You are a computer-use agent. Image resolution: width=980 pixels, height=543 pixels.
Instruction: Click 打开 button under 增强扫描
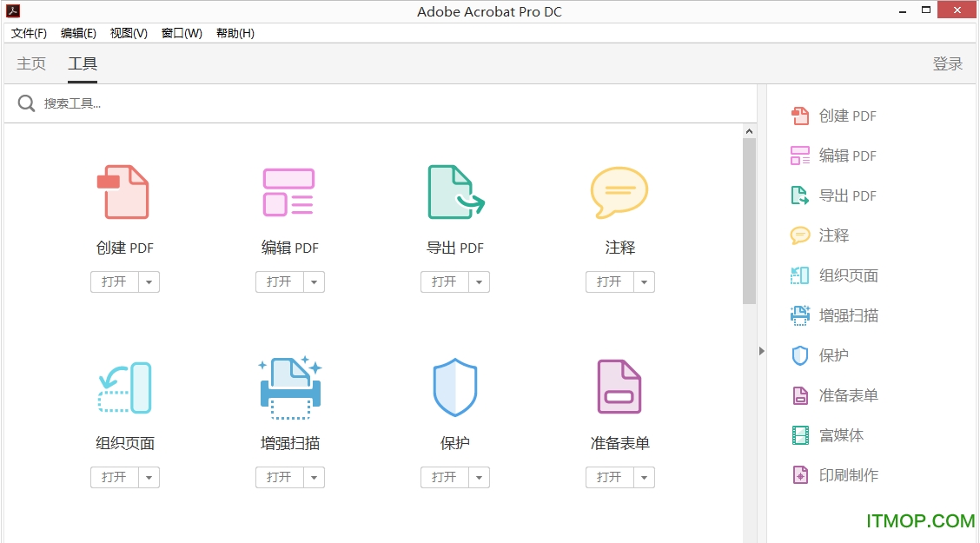280,477
